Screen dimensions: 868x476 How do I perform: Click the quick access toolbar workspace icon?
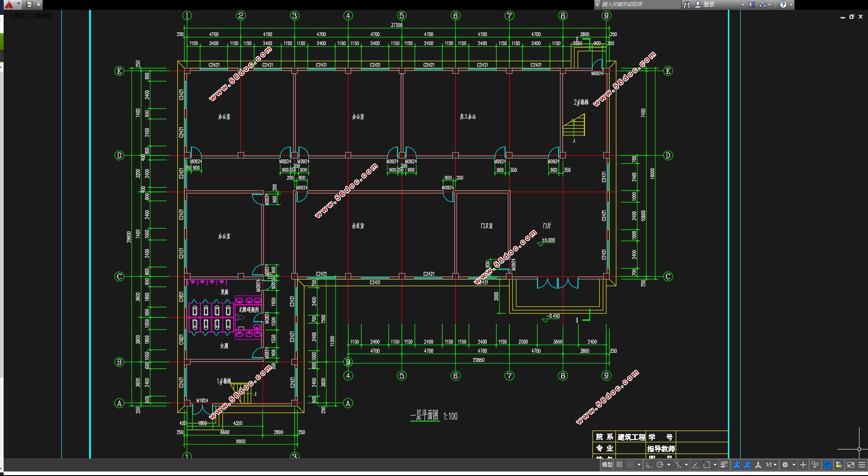click(30, 4)
